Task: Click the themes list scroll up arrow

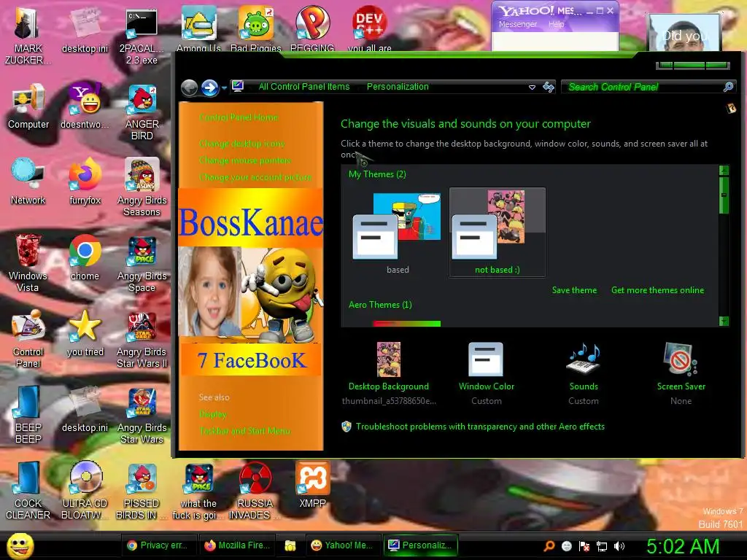Action: coord(724,170)
